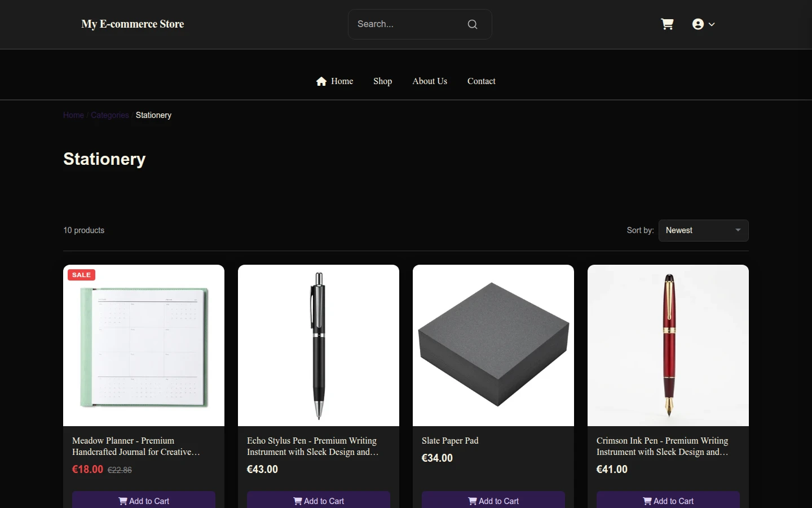This screenshot has height=508, width=812.
Task: Add Meadow Planner to cart
Action: [x=144, y=501]
